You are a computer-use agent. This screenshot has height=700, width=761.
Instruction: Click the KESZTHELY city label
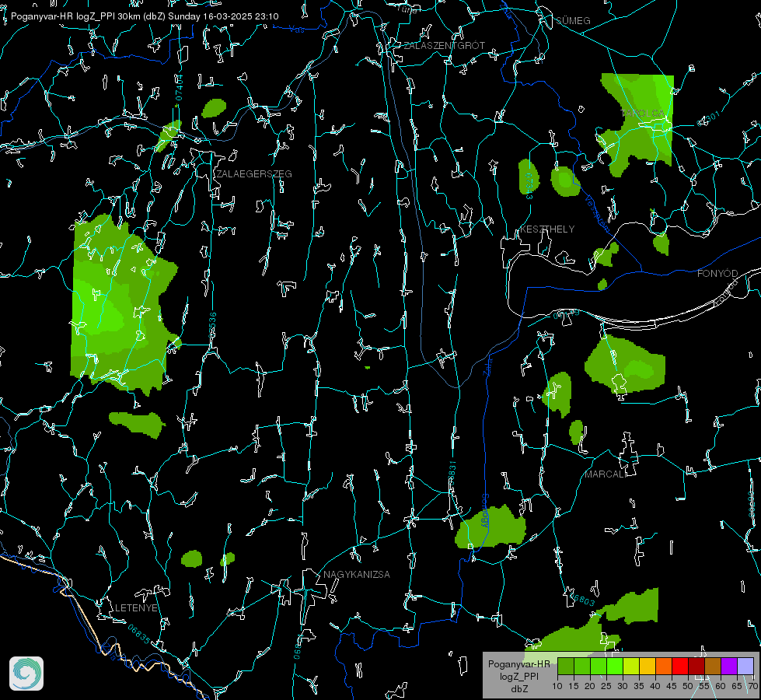(x=547, y=229)
